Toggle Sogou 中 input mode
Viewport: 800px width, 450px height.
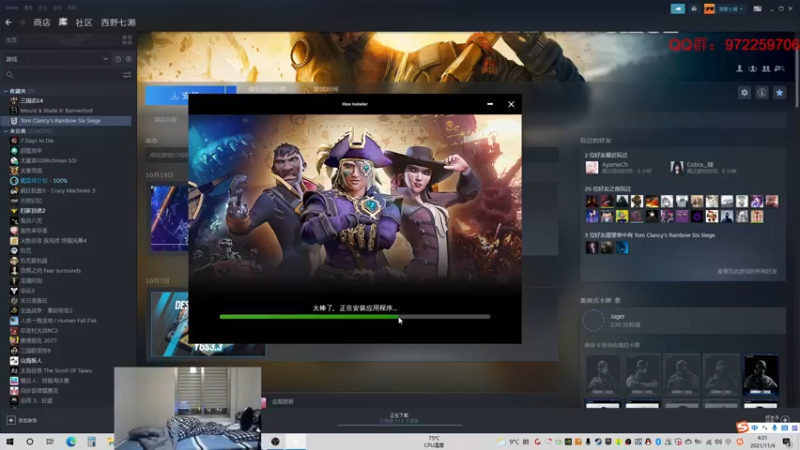point(755,428)
